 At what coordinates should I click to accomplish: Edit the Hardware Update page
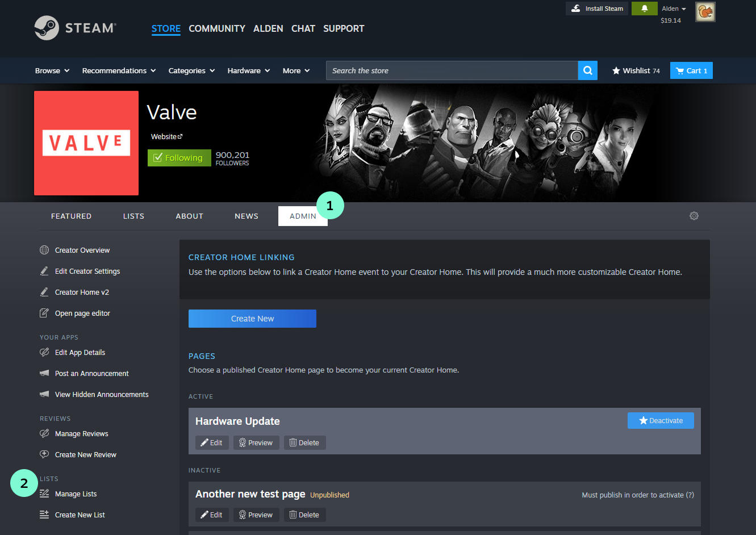click(x=212, y=442)
